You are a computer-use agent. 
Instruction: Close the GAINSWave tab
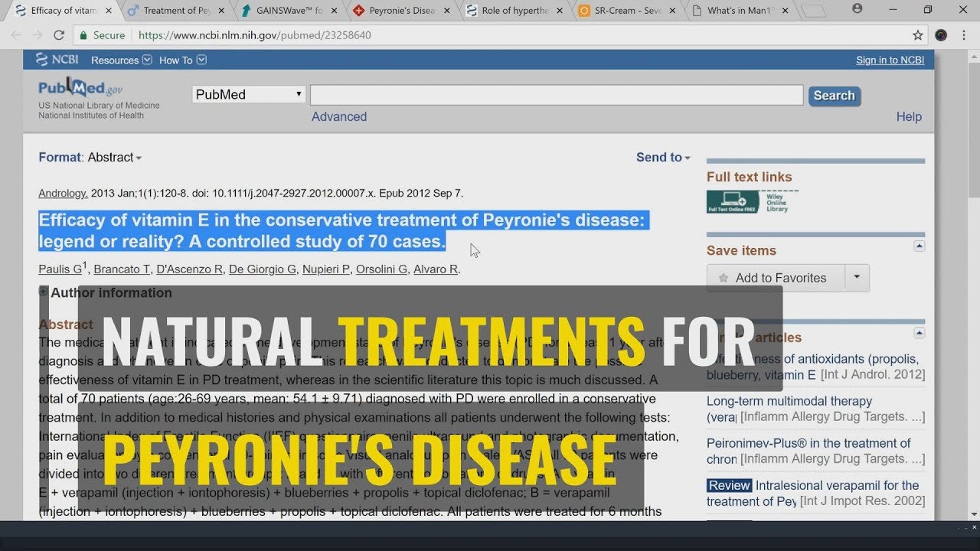click(x=334, y=11)
